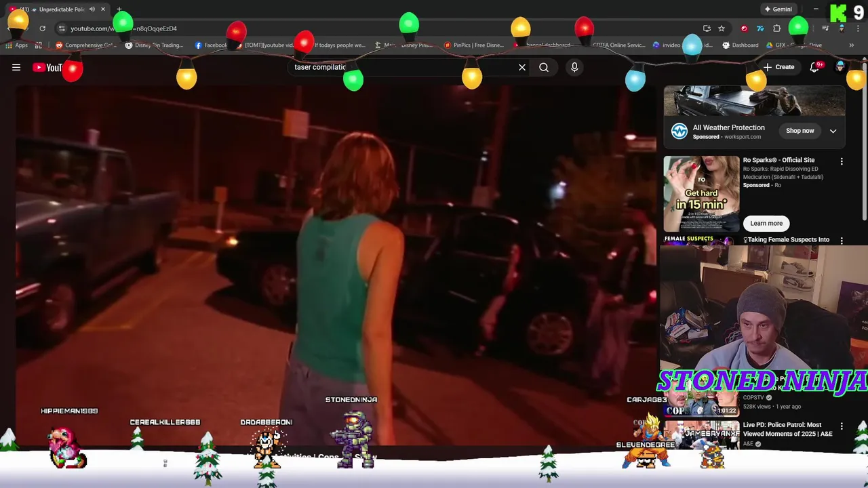Open media control icon in Chrome toolbar
Viewport: 868px width, 488px height.
pyautogui.click(x=825, y=28)
